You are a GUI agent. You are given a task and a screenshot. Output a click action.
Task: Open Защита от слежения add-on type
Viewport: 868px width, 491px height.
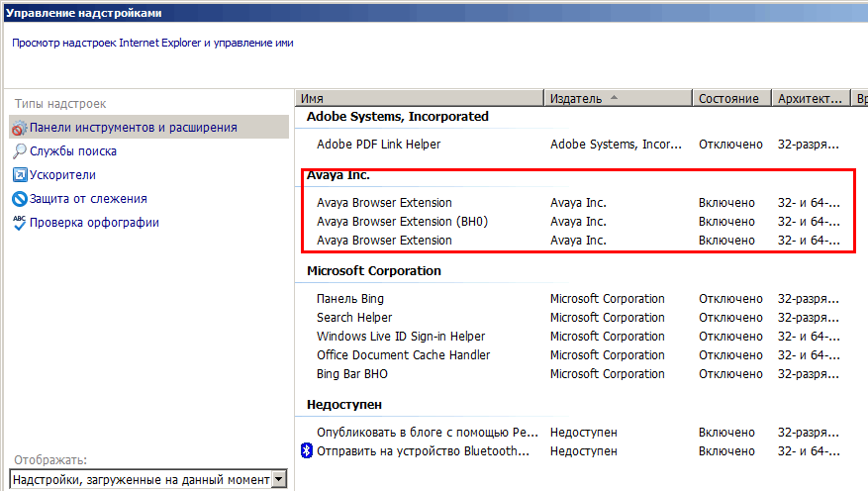(88, 199)
